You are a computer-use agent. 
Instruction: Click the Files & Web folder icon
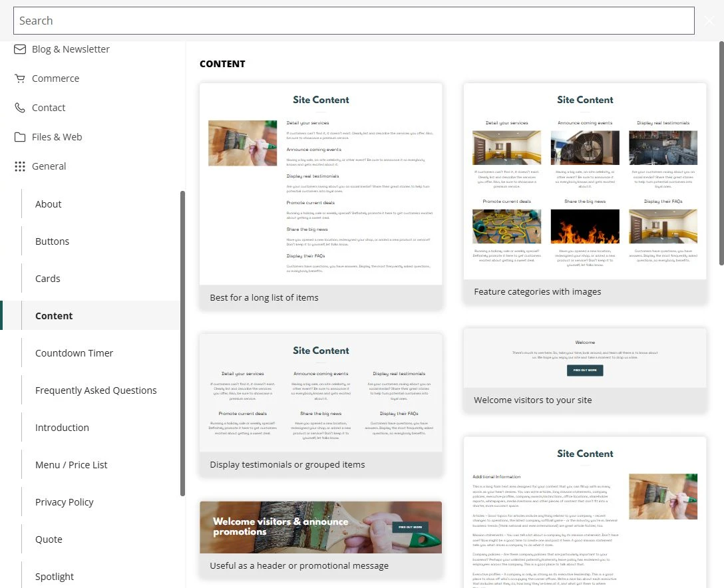coord(20,137)
